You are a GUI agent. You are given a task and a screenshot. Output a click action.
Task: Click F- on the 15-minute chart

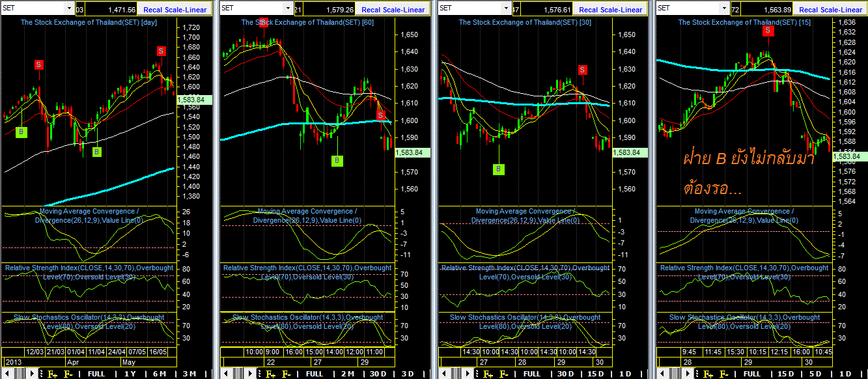click(724, 374)
